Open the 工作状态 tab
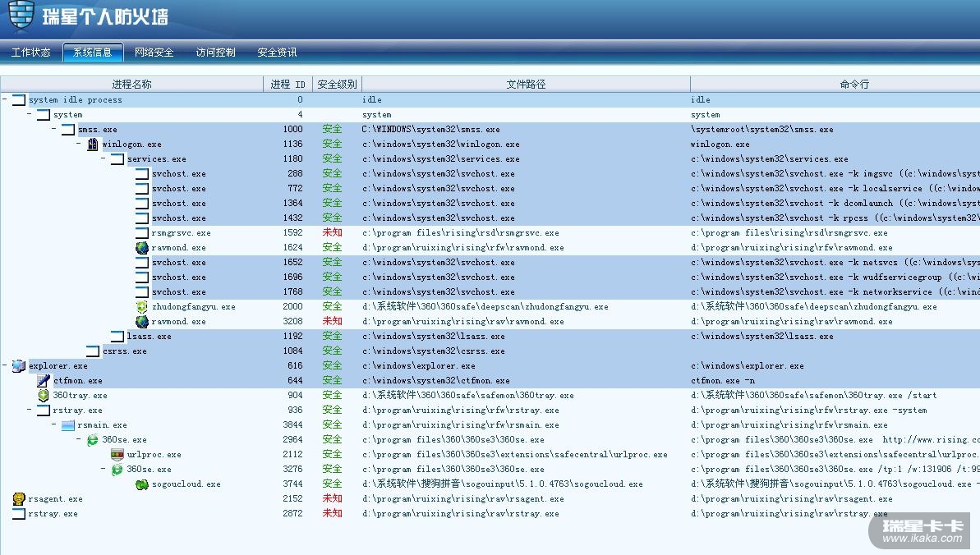 coord(30,53)
